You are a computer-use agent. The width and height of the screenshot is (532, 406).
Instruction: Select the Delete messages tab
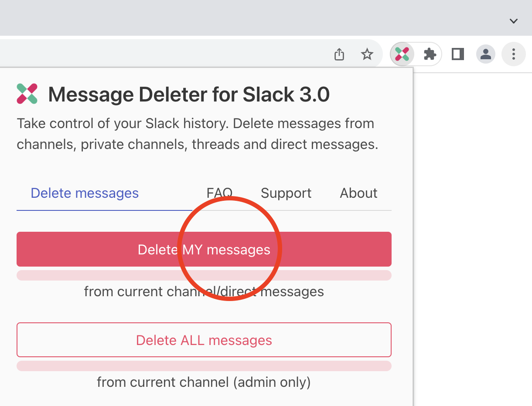85,193
